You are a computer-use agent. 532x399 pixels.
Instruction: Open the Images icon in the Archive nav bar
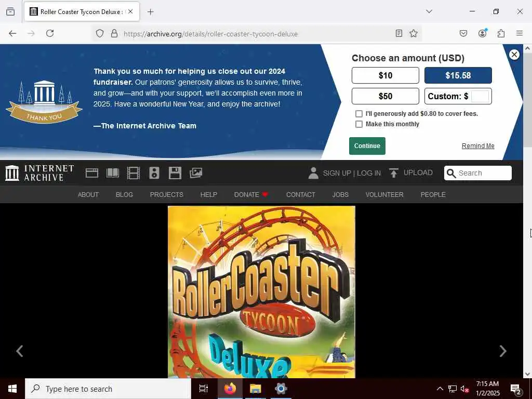(196, 173)
